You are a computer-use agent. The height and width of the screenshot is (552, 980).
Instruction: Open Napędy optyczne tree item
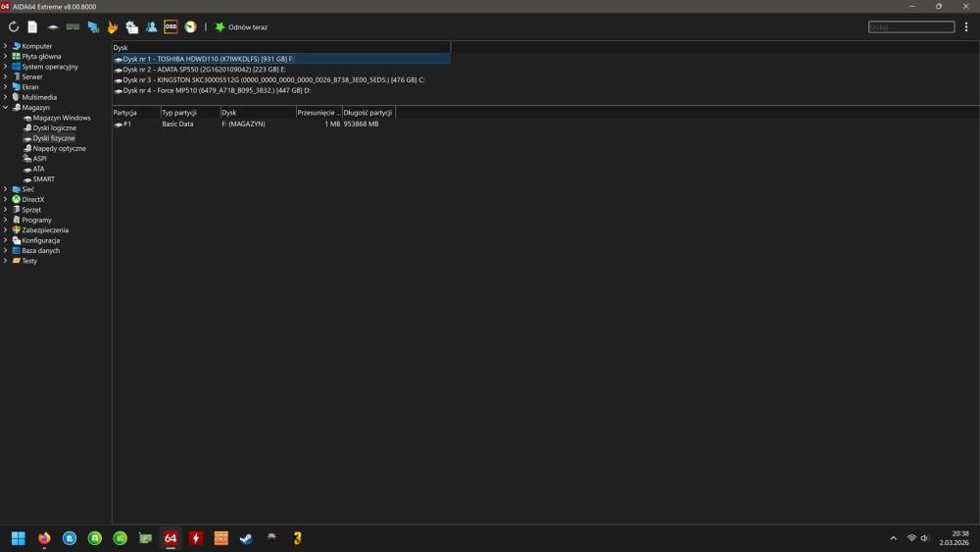click(x=59, y=149)
